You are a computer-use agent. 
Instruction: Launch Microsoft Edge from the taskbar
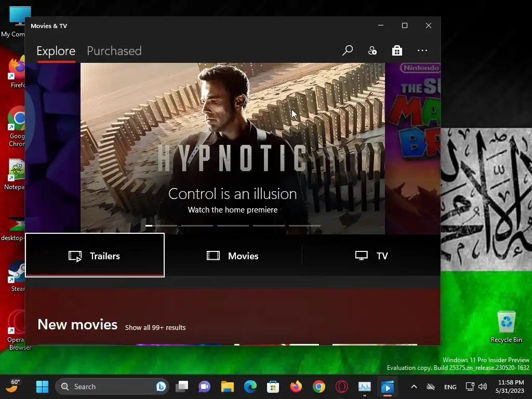click(x=250, y=387)
